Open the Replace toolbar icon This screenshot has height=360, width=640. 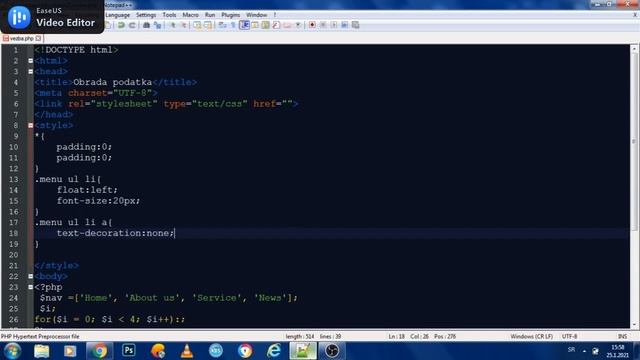click(157, 25)
